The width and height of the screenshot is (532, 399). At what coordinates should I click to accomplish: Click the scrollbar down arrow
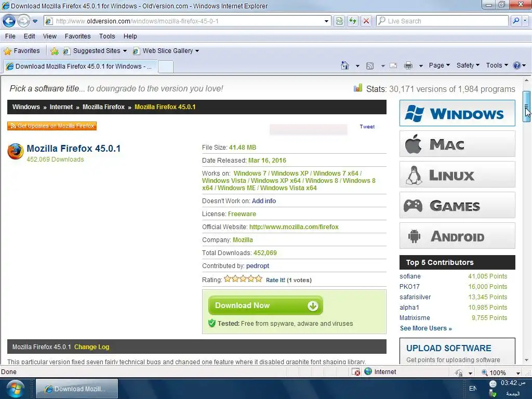526,360
